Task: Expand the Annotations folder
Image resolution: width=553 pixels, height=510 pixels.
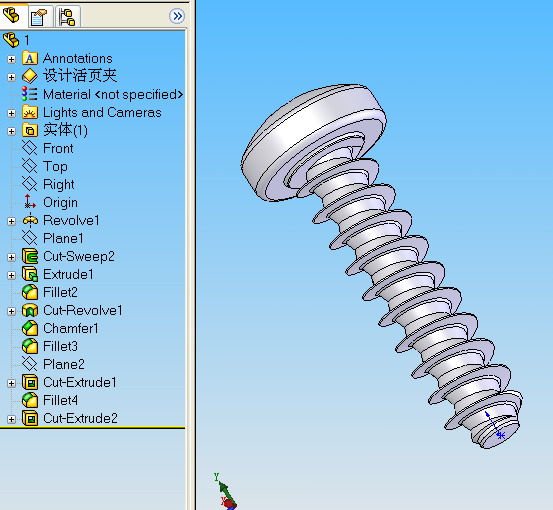Action: click(11, 59)
